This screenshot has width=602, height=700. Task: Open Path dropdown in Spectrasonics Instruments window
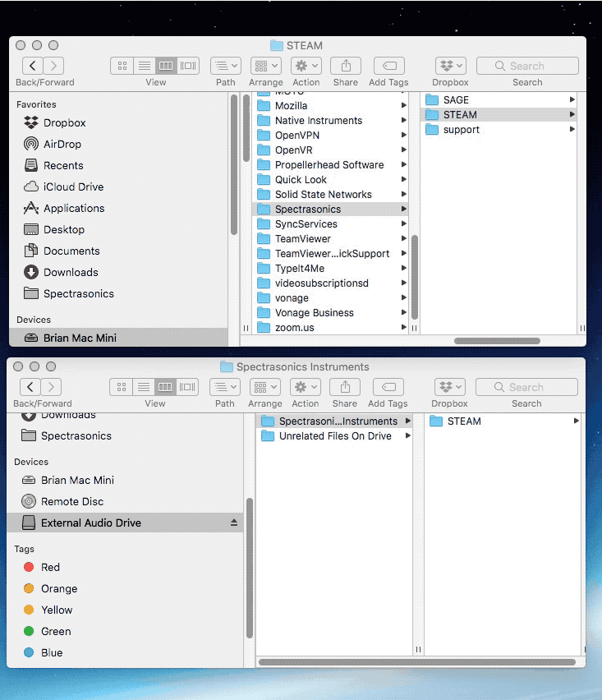tap(225, 387)
